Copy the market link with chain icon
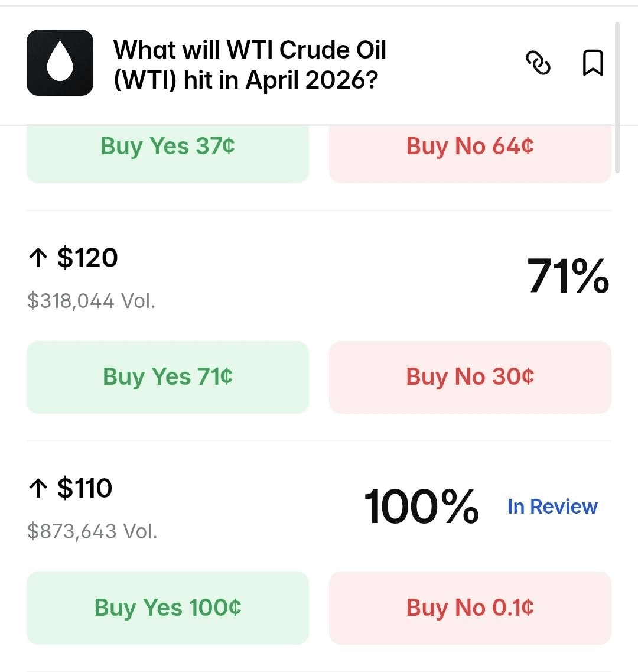The width and height of the screenshot is (638, 672). tap(538, 63)
